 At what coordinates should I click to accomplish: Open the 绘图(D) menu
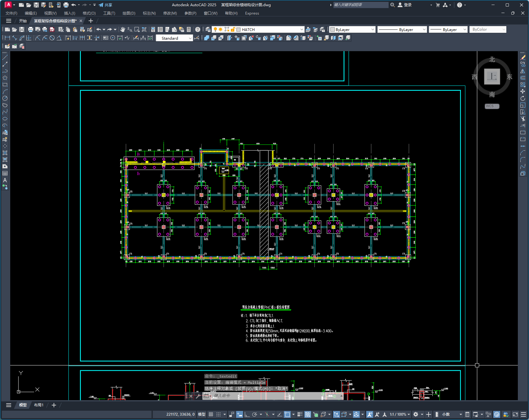point(129,13)
